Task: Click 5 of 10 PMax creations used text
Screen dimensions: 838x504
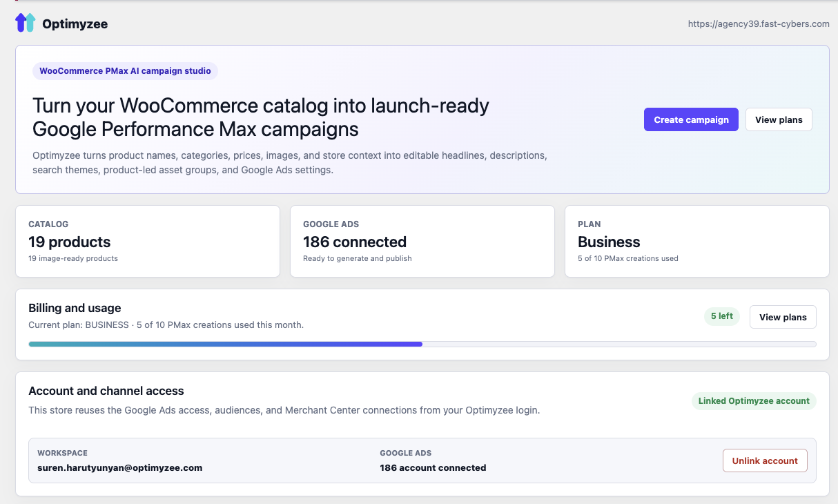Action: point(628,258)
